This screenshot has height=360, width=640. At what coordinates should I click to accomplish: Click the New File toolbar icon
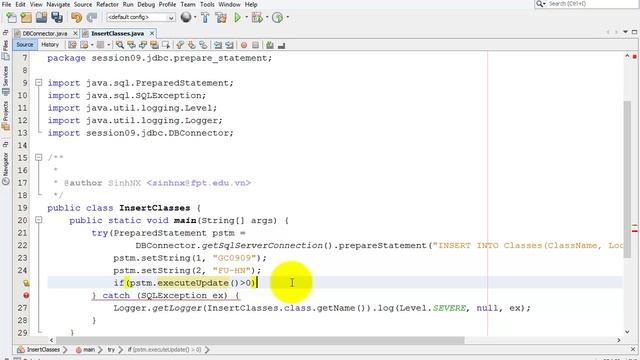(11, 18)
